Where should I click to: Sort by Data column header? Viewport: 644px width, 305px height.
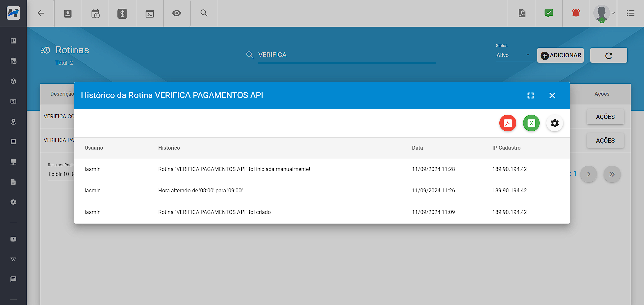(x=417, y=148)
